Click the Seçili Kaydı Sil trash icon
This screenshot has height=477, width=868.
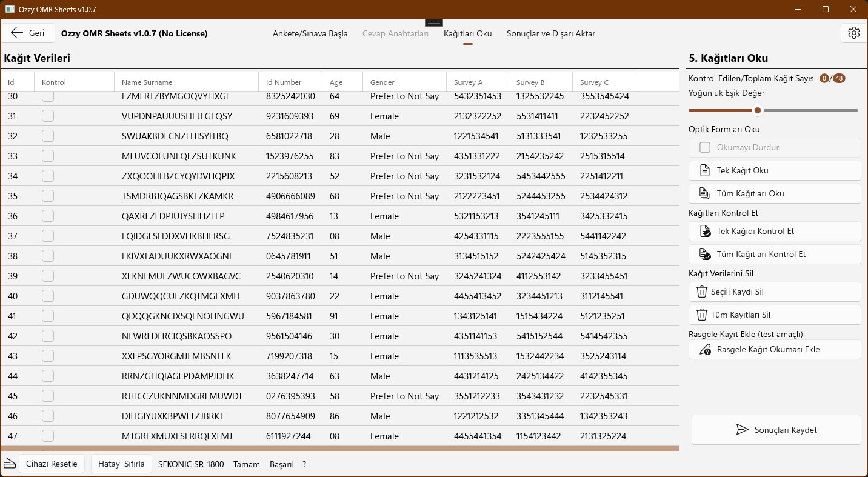coord(702,292)
